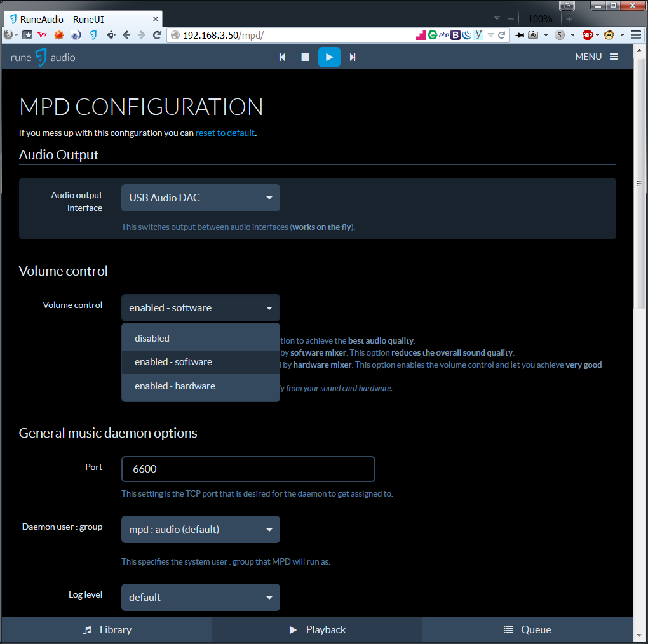Open the Audio output interface dropdown
The width and height of the screenshot is (648, 644).
(200, 198)
